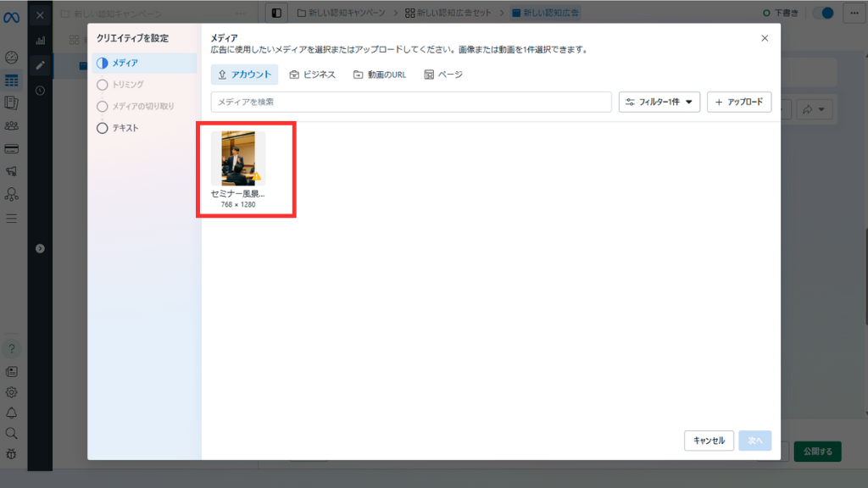
Task: Open the campaigns table grid icon
Action: click(x=12, y=80)
